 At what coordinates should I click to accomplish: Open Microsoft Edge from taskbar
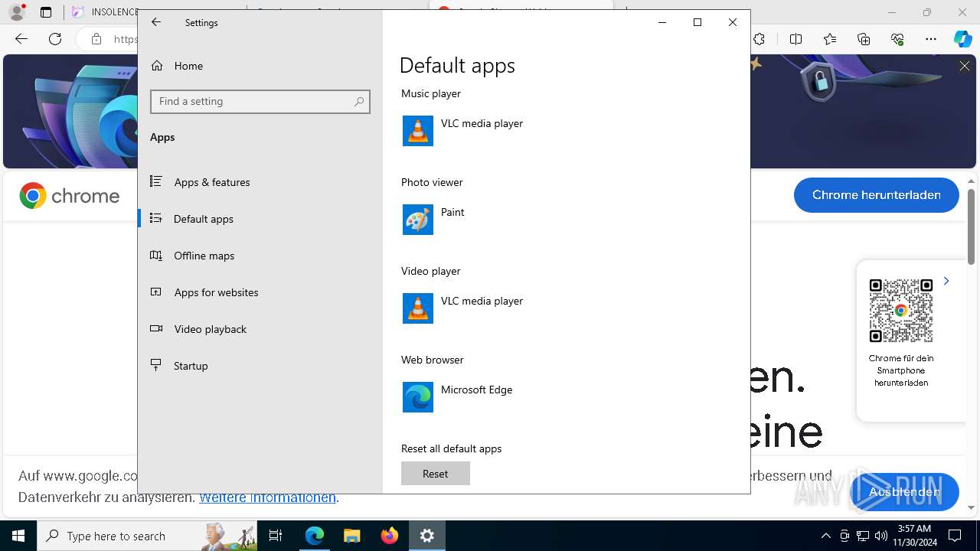[315, 536]
